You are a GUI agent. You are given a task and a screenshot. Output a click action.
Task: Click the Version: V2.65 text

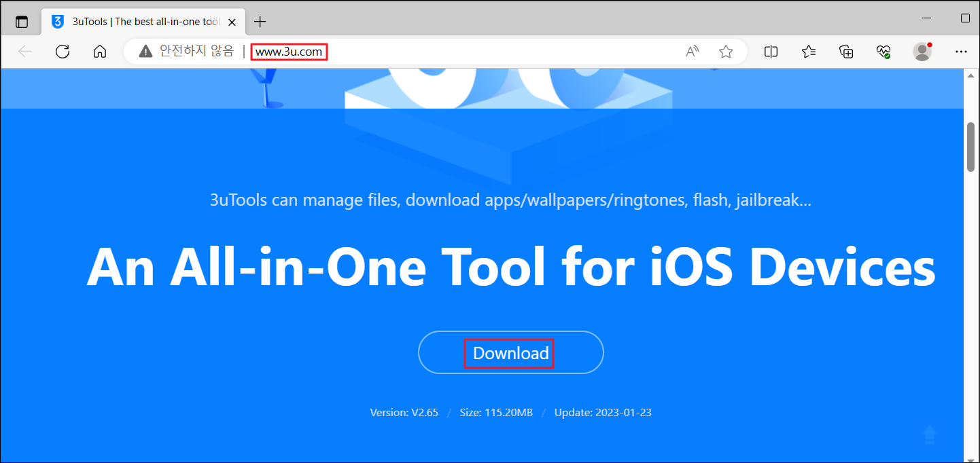coord(404,413)
